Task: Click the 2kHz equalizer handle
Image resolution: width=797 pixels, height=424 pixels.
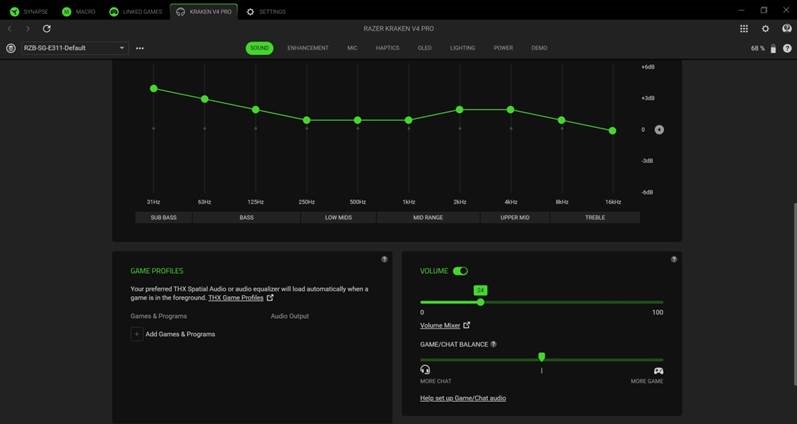Action: pyautogui.click(x=459, y=110)
